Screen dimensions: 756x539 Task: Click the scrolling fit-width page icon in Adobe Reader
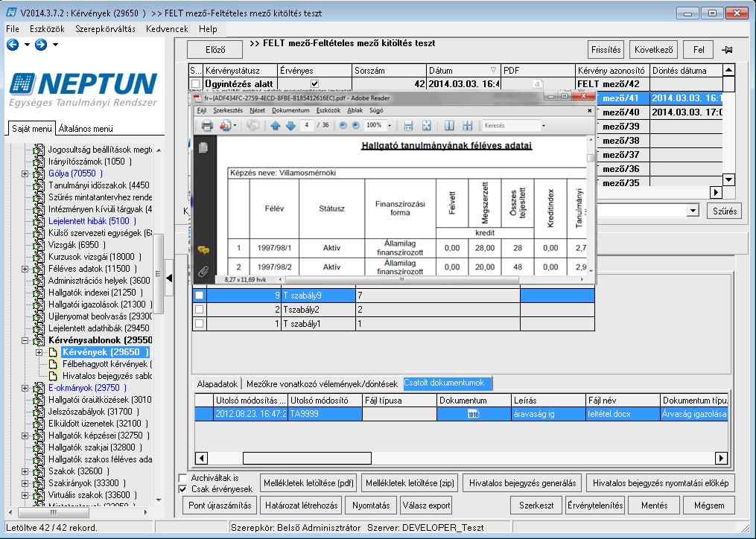[x=408, y=126]
